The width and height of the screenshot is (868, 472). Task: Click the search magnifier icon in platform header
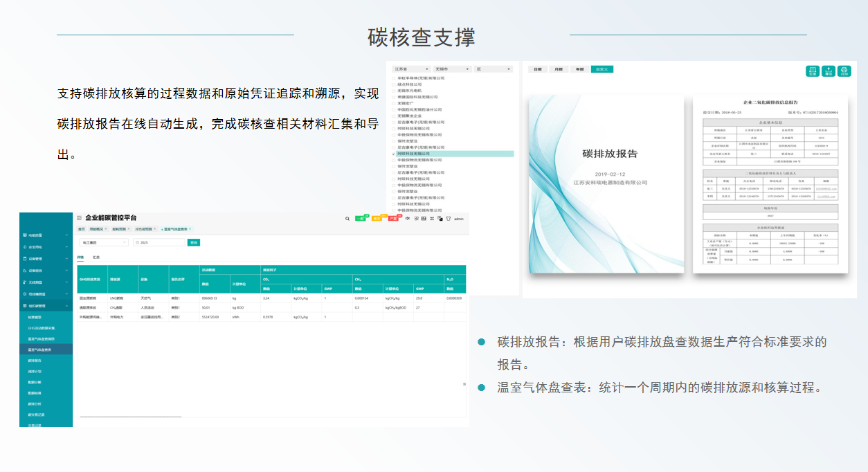click(x=347, y=219)
